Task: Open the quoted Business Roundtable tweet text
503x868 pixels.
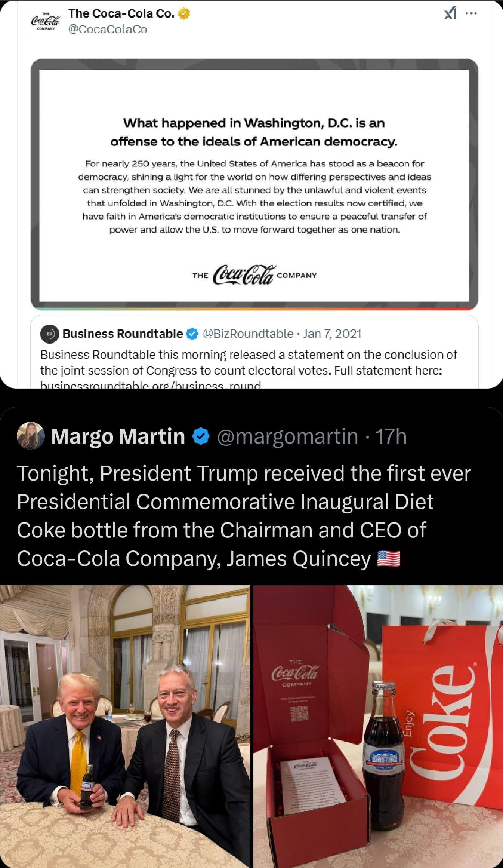Action: [249, 362]
